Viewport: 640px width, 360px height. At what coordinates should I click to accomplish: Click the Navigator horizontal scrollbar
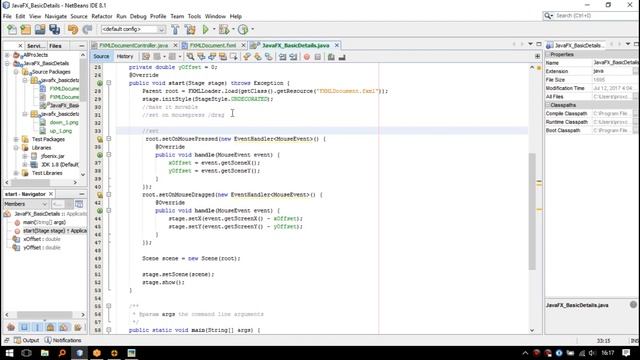point(44,315)
